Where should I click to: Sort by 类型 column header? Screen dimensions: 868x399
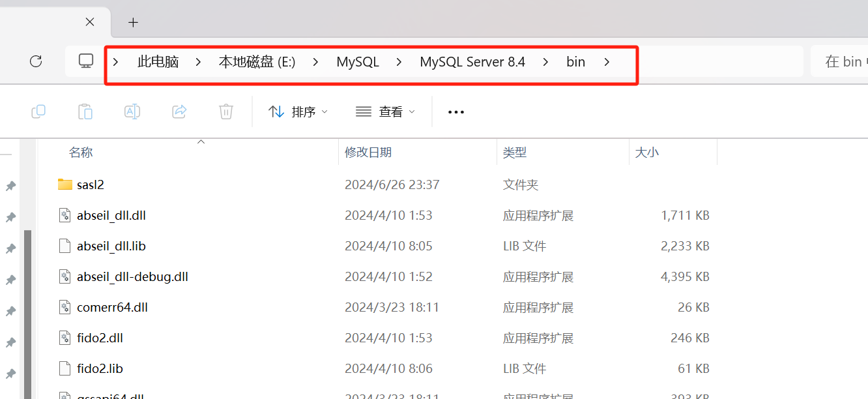pos(515,152)
